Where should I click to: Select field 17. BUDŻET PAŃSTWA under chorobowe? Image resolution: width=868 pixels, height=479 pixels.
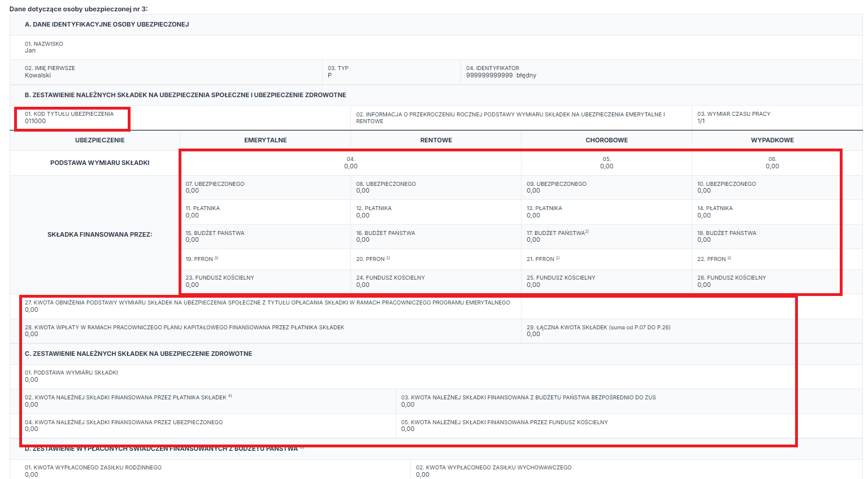606,236
